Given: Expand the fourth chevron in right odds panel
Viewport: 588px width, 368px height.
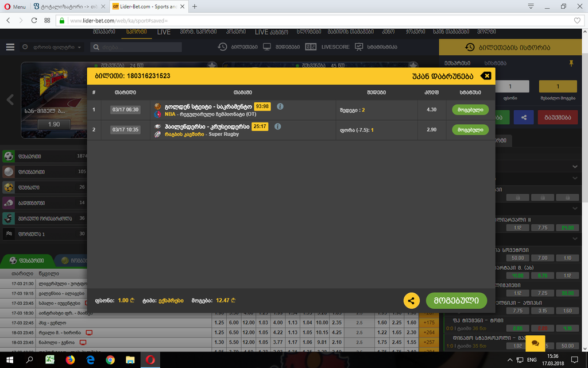Looking at the screenshot, I should (x=575, y=239).
